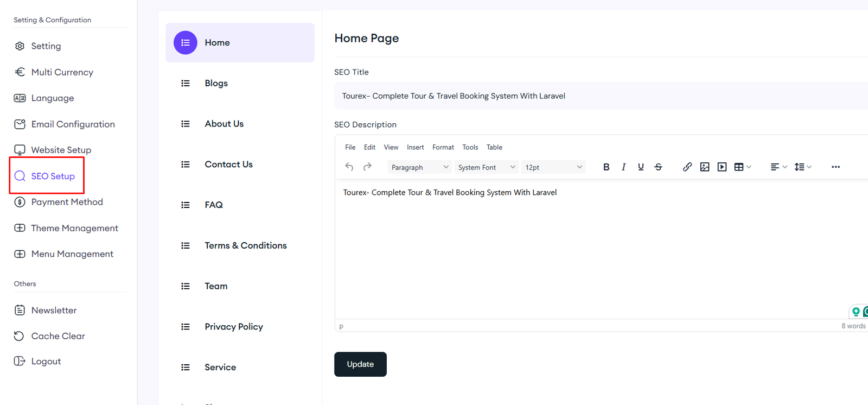Toggle italic text formatting
868x405 pixels.
point(623,167)
